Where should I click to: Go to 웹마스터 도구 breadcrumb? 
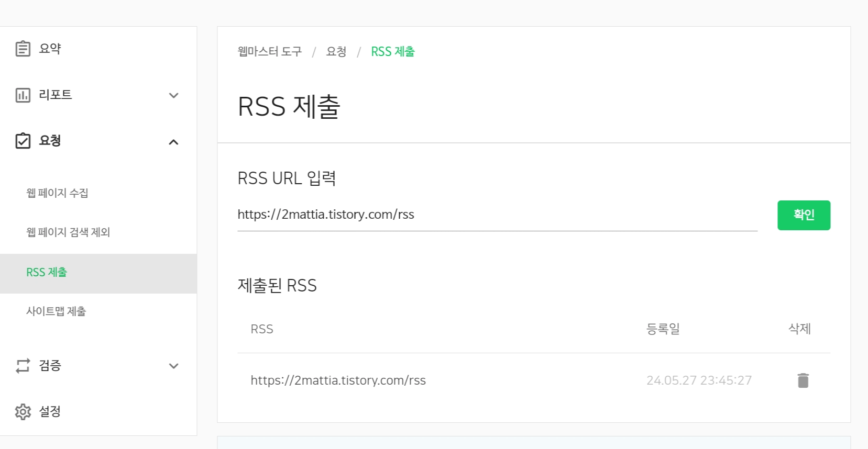tap(270, 51)
